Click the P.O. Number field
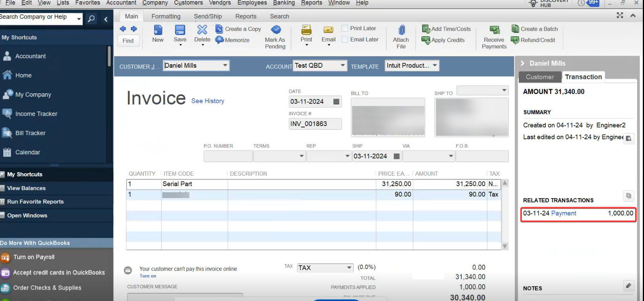The image size is (644, 301). click(x=228, y=156)
